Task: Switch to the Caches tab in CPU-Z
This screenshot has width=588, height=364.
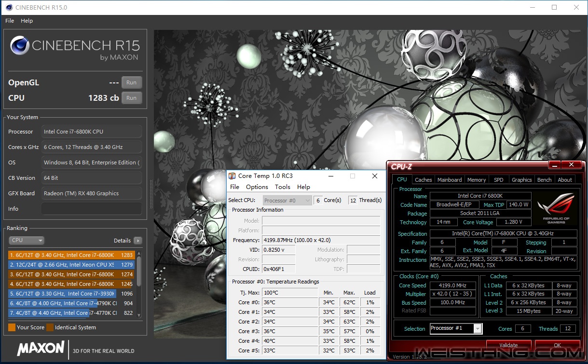Action: [x=424, y=180]
